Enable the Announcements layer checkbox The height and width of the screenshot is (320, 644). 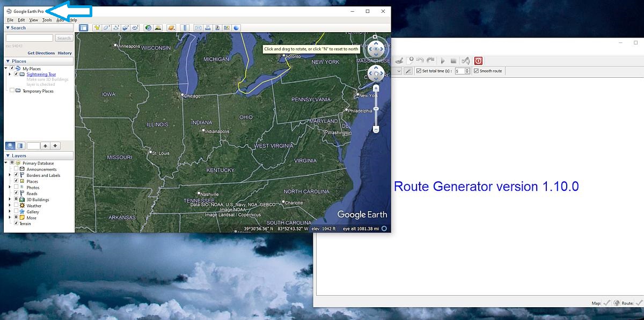click(16, 169)
